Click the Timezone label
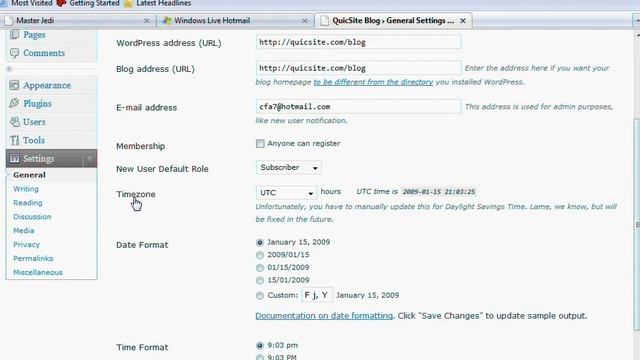Viewport: 640px width, 360px height. (136, 194)
